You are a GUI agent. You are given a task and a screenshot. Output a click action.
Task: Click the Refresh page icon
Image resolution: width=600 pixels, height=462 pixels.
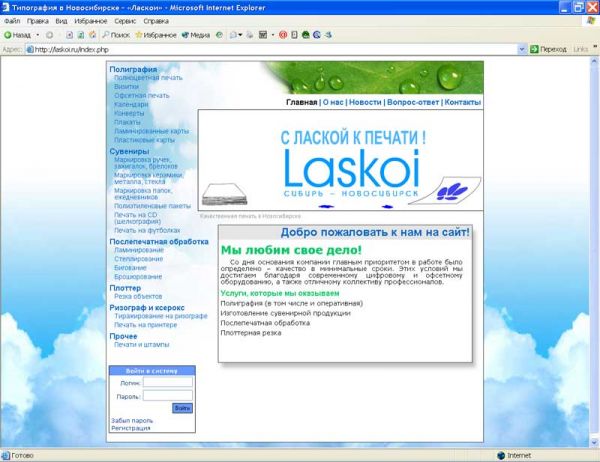tap(81, 35)
